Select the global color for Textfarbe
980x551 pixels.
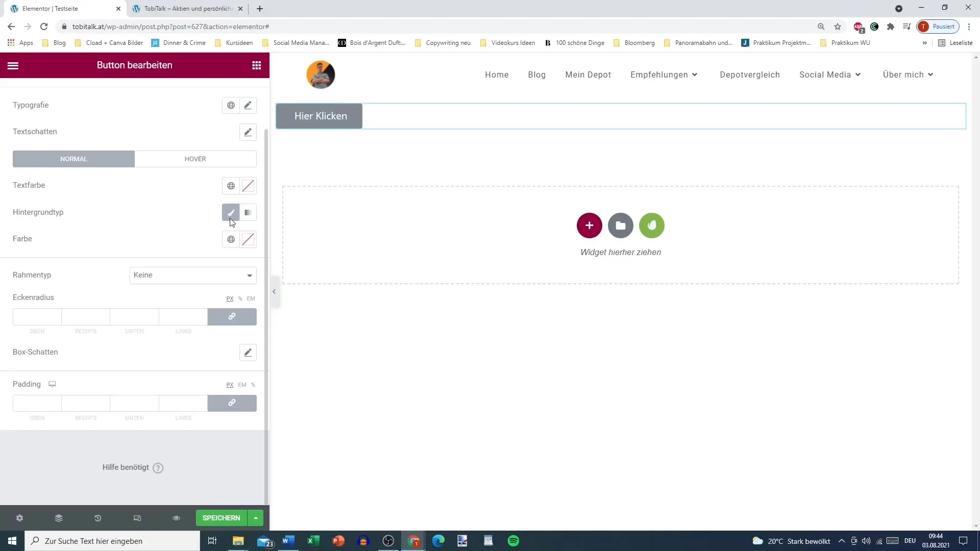(x=231, y=186)
